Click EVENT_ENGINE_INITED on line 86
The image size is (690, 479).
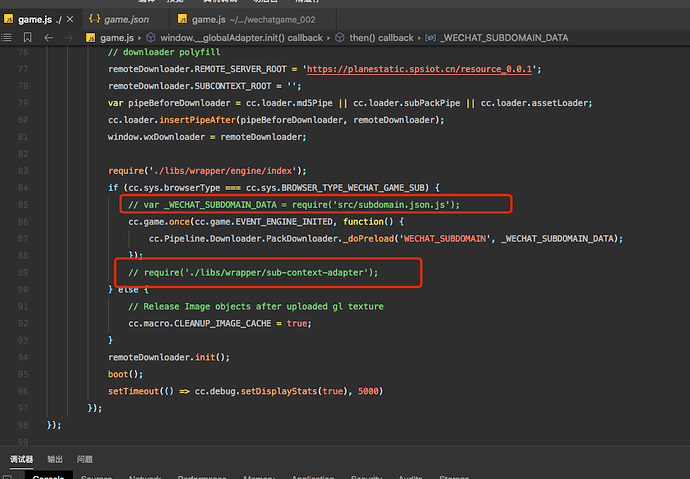point(284,222)
